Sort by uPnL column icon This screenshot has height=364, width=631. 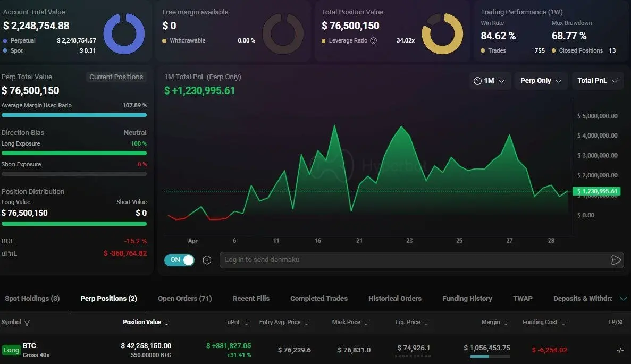click(x=246, y=323)
